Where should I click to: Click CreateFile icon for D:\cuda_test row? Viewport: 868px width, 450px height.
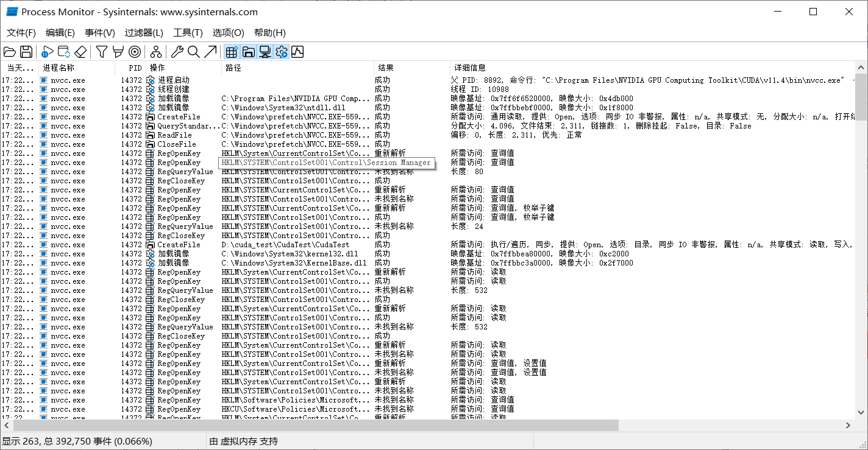pyautogui.click(x=151, y=245)
